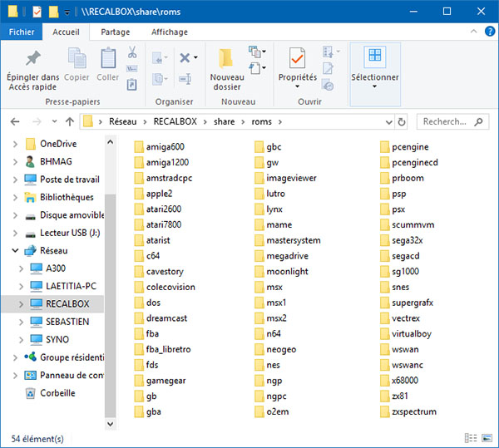499x448 pixels.
Task: Switch to the Partage tab
Action: coord(116,32)
